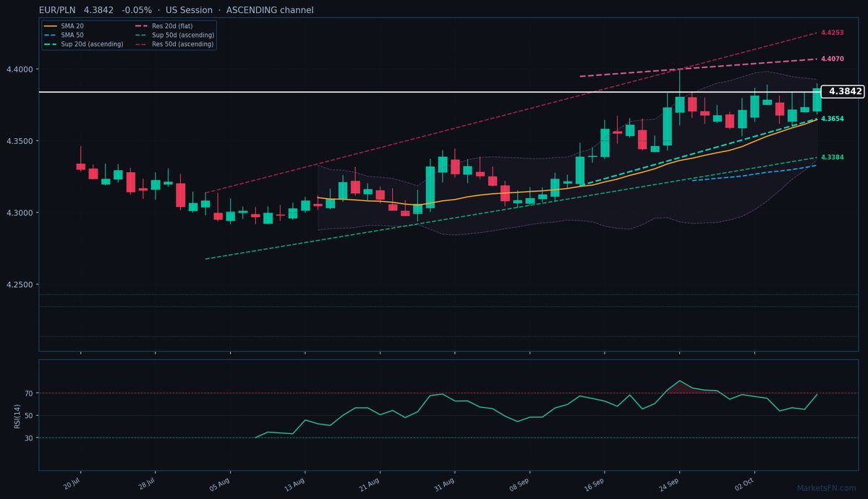Select the 20 Jul date label

click(x=72, y=485)
